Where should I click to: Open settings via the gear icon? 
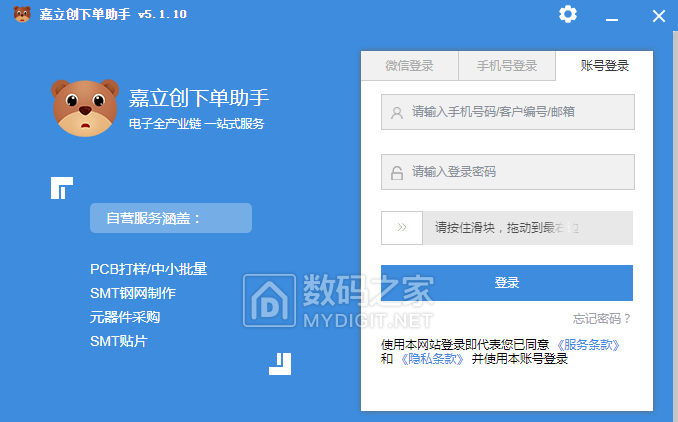point(568,14)
